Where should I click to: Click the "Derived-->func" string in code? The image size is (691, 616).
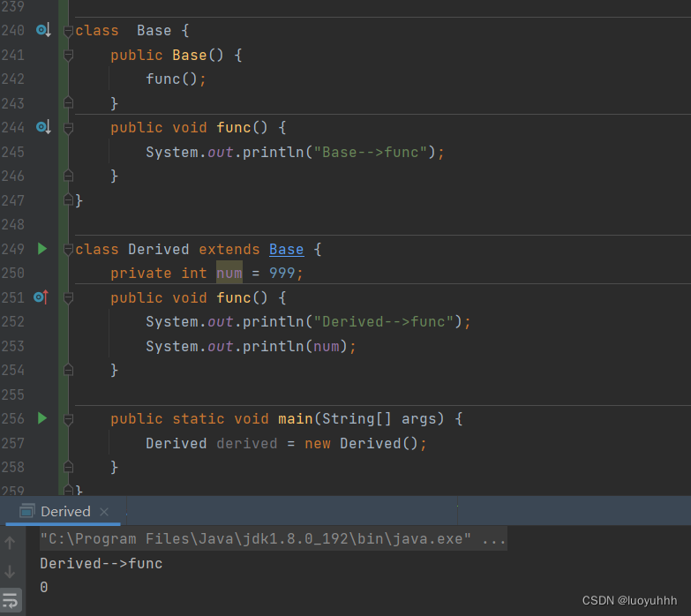click(383, 321)
